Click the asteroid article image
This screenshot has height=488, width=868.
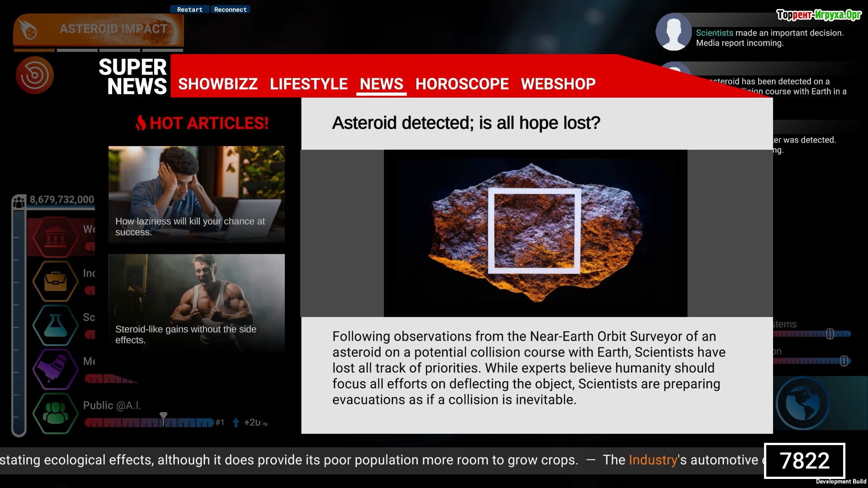pos(535,233)
